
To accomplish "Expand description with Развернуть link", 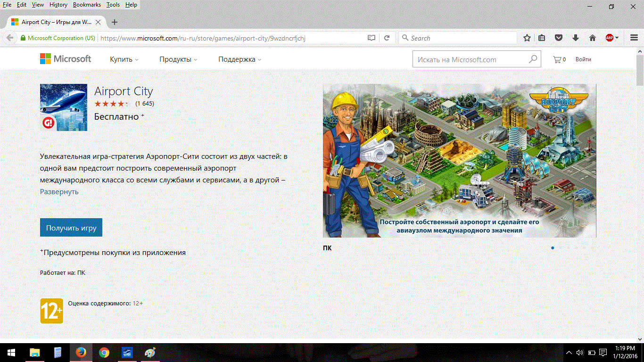I will (59, 192).
